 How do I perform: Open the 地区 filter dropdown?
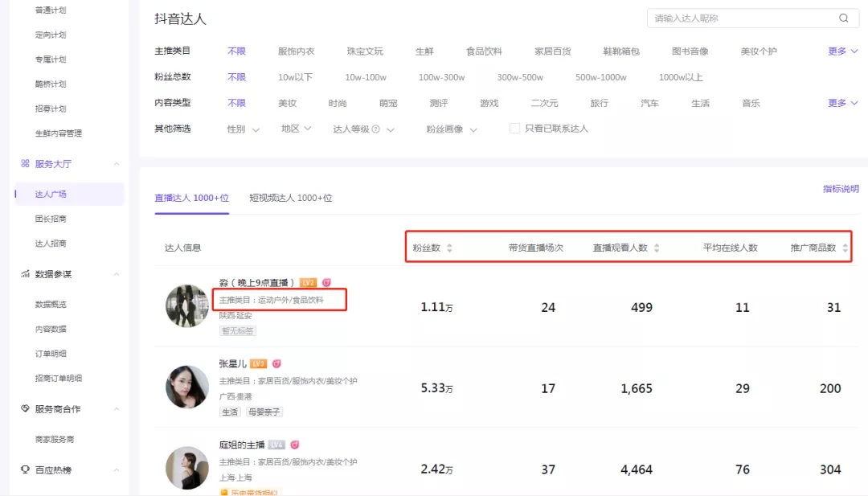pos(296,129)
